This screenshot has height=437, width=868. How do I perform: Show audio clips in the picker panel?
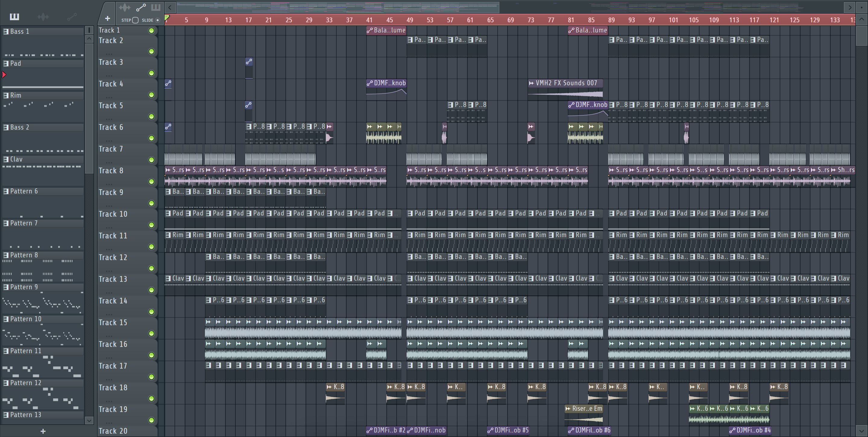click(43, 17)
